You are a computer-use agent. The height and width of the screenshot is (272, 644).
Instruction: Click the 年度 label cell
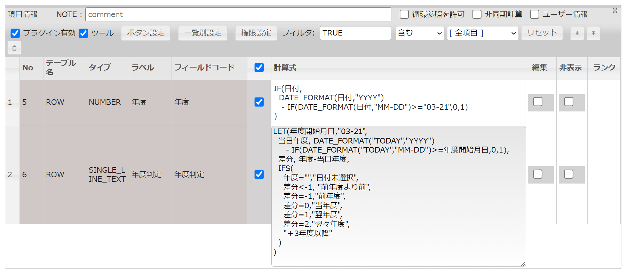pyautogui.click(x=150, y=103)
